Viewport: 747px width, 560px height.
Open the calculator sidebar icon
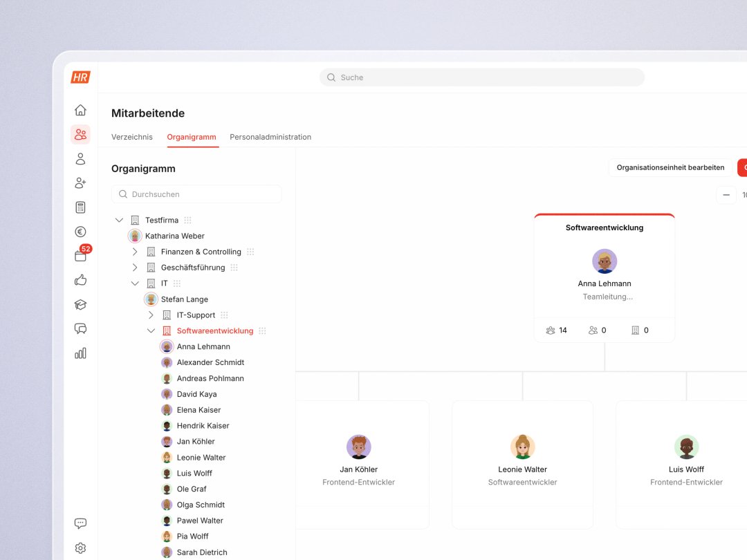tap(80, 207)
